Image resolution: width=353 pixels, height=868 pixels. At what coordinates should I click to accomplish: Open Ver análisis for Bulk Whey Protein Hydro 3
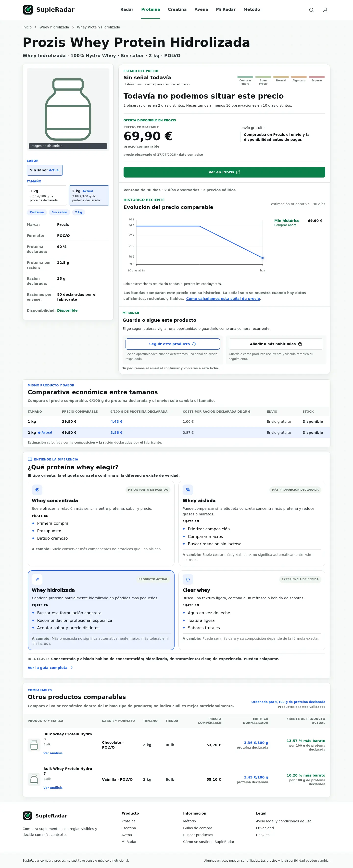(53, 753)
